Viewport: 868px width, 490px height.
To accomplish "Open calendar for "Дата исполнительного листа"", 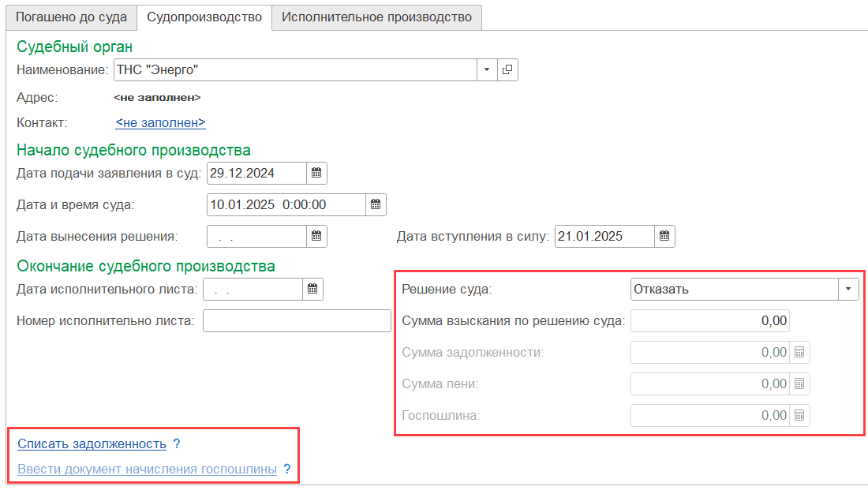I will pyautogui.click(x=312, y=289).
